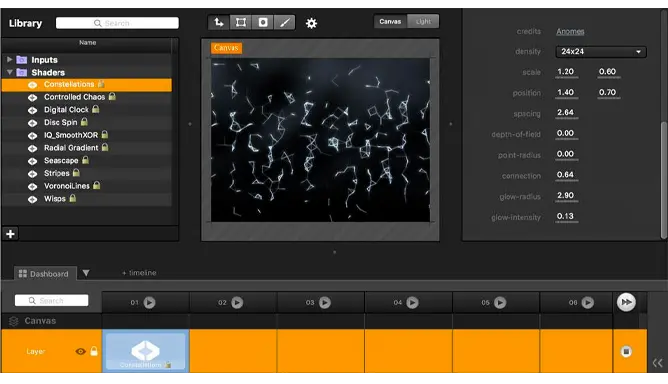Click the fast-forward next column button
The width and height of the screenshot is (668, 384).
626,302
